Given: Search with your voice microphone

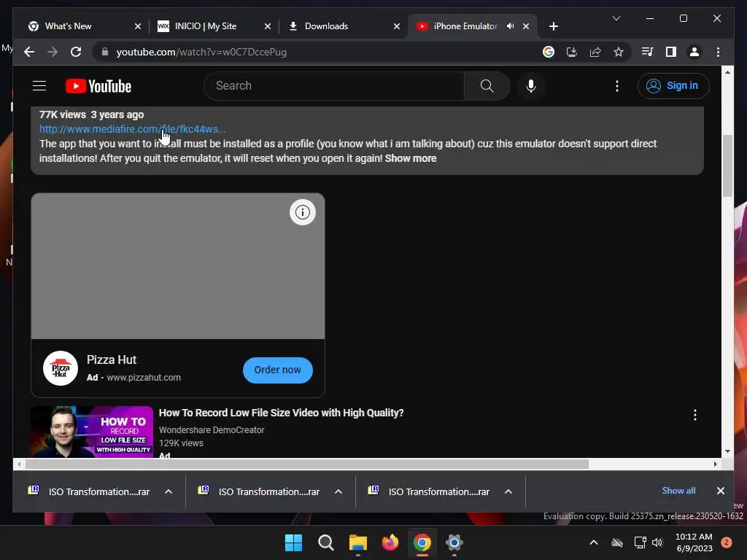Looking at the screenshot, I should coord(531,86).
